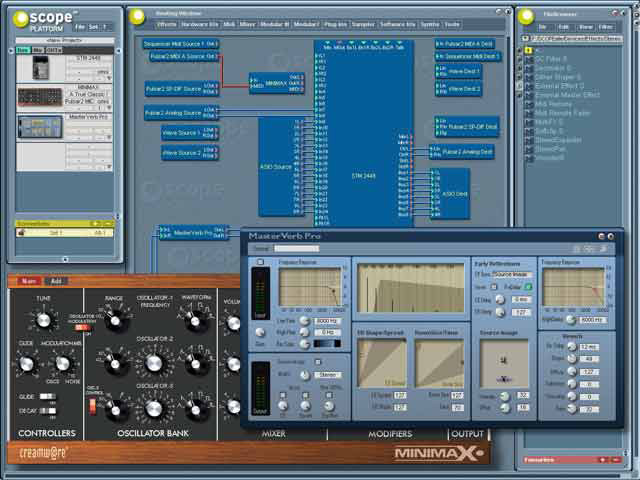Select Pulsar2 MIDI A Dest module
Screen dimensions: 640x480
click(x=465, y=44)
